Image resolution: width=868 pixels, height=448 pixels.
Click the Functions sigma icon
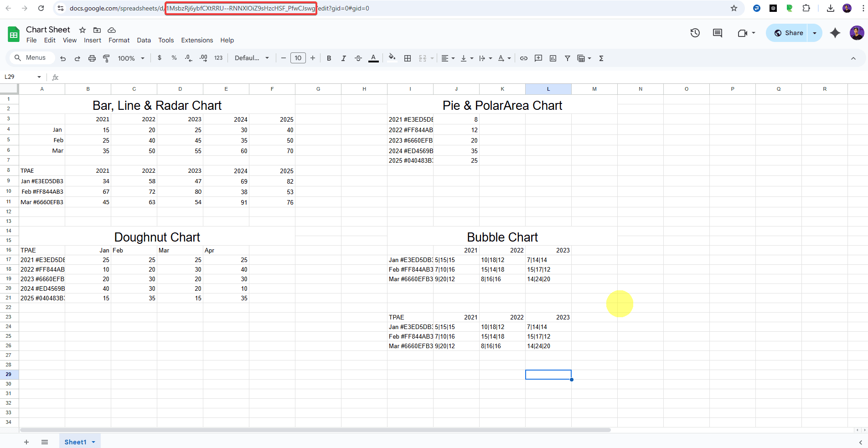coord(601,58)
